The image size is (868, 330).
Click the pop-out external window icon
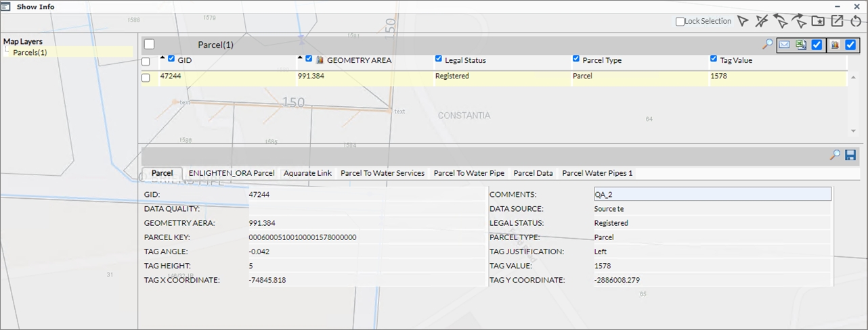pos(837,22)
